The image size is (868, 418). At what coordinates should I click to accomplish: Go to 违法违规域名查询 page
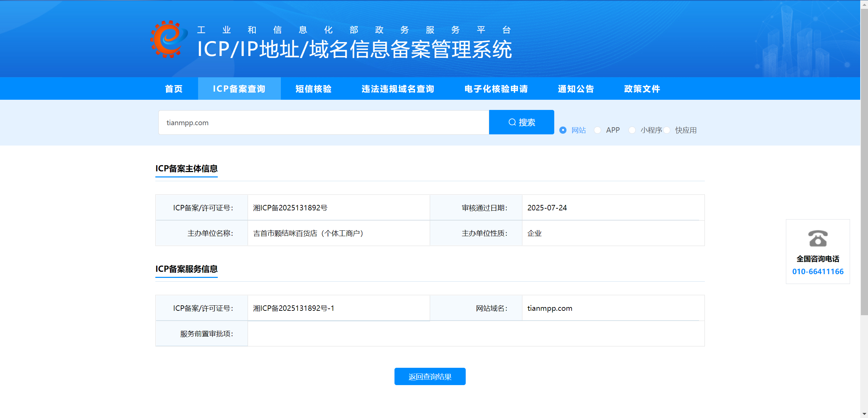398,89
